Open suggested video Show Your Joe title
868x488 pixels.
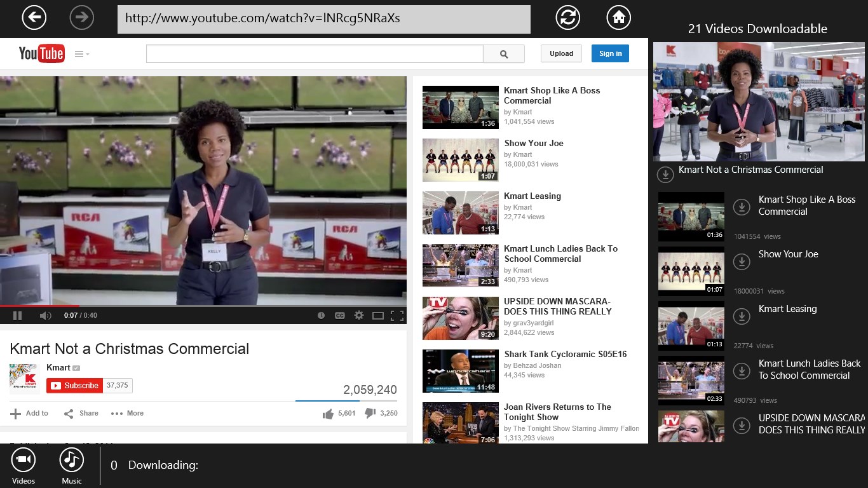click(x=534, y=143)
